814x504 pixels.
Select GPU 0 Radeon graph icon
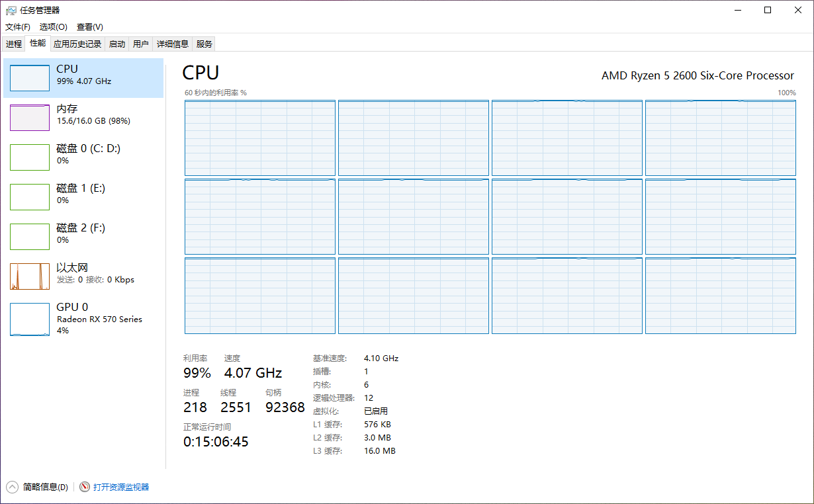coord(30,319)
